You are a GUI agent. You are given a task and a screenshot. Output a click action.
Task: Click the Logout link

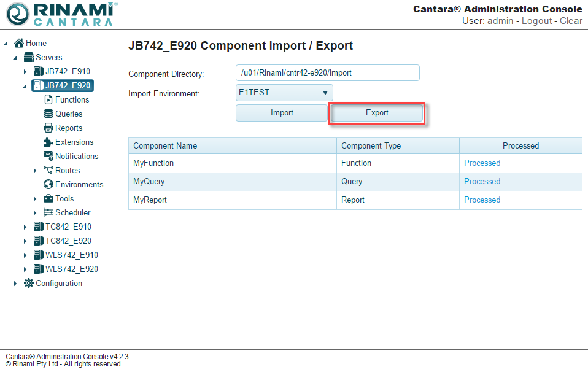coord(536,21)
